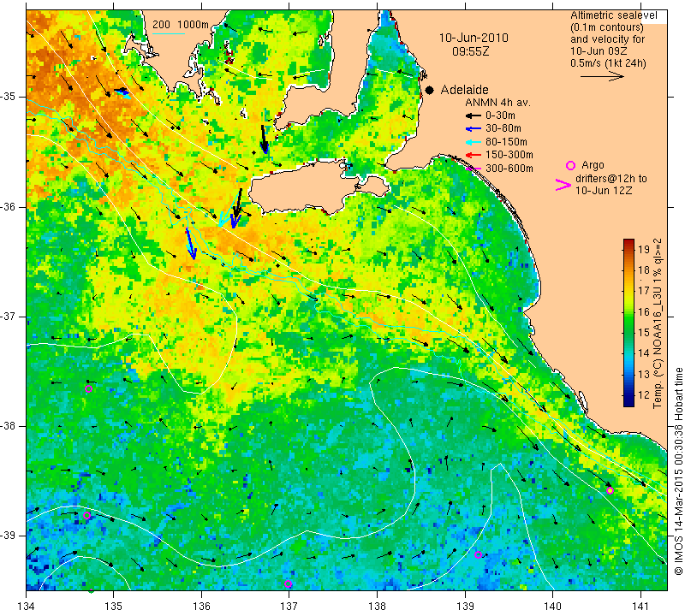
Task: Click the 200 1000m depth contour label
Action: click(181, 25)
